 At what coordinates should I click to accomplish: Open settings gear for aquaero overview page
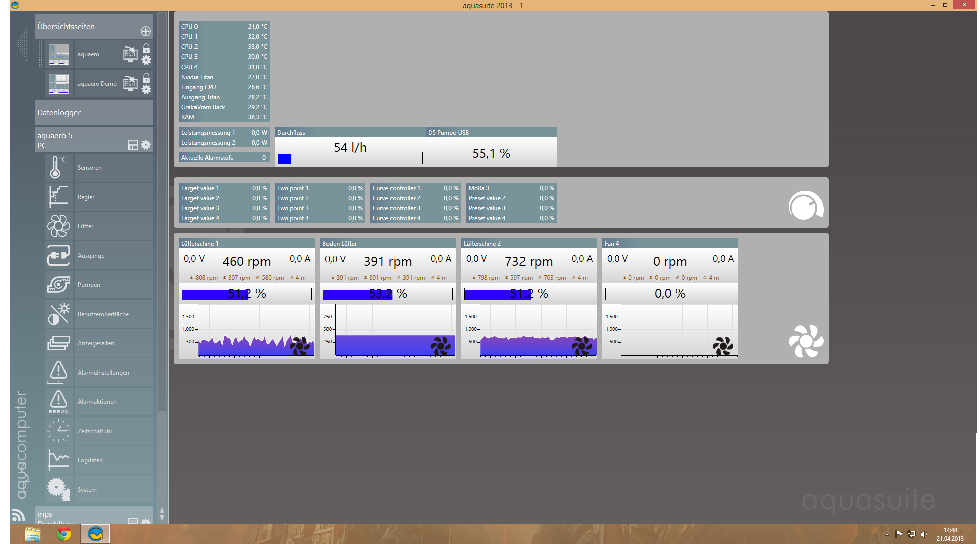pyautogui.click(x=146, y=61)
